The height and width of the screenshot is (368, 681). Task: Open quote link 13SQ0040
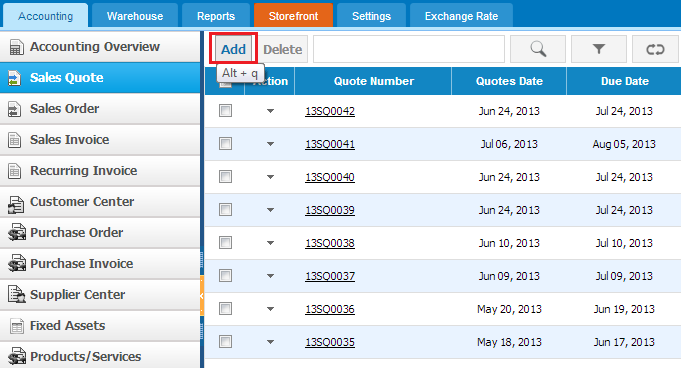pos(330,177)
